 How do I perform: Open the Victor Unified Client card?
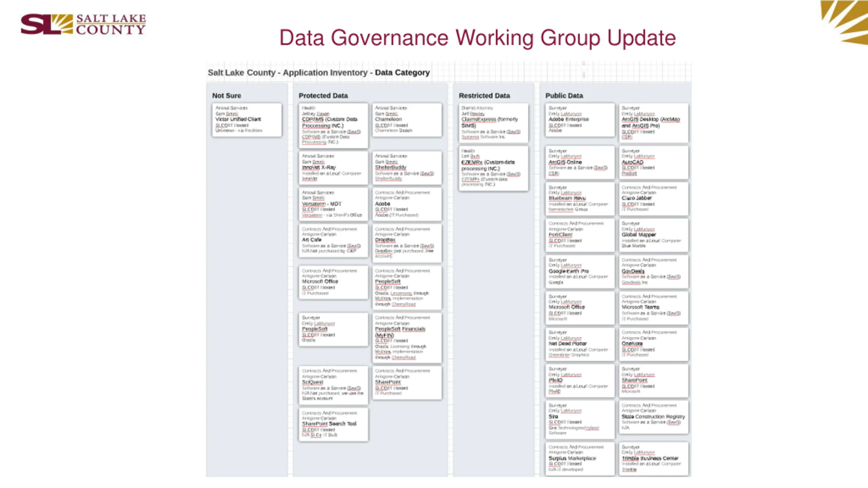247,120
